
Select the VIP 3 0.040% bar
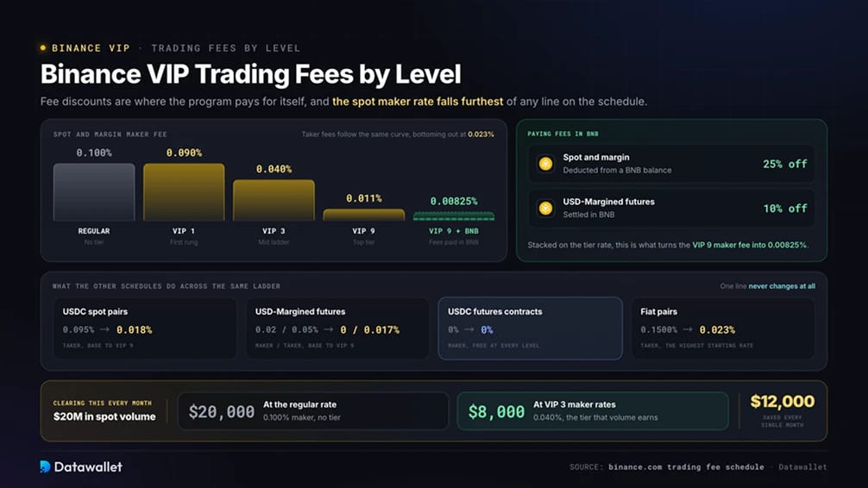click(x=274, y=200)
